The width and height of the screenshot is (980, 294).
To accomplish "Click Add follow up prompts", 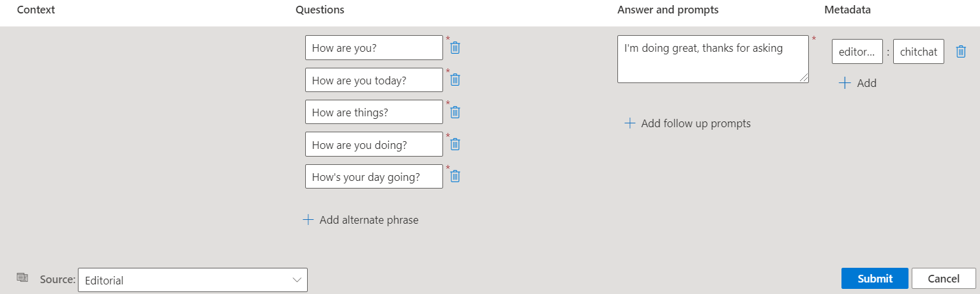I will [x=688, y=123].
